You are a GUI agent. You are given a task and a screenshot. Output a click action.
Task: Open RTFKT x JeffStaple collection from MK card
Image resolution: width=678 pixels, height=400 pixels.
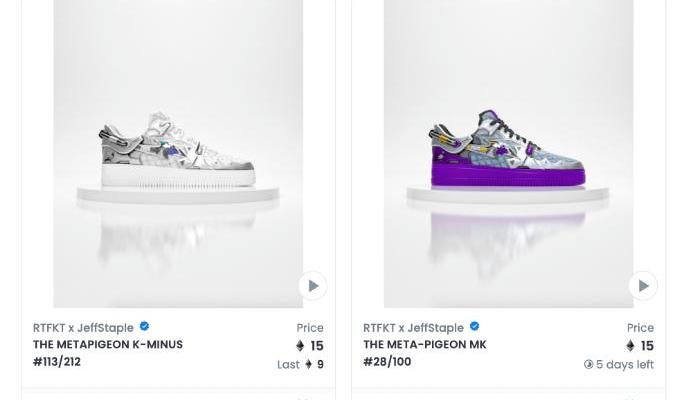tap(413, 328)
